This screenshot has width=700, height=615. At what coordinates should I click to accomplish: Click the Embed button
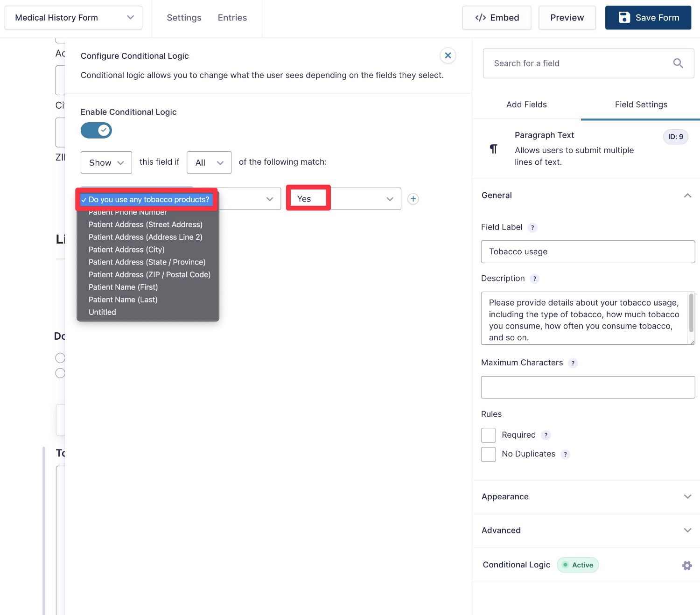(497, 18)
